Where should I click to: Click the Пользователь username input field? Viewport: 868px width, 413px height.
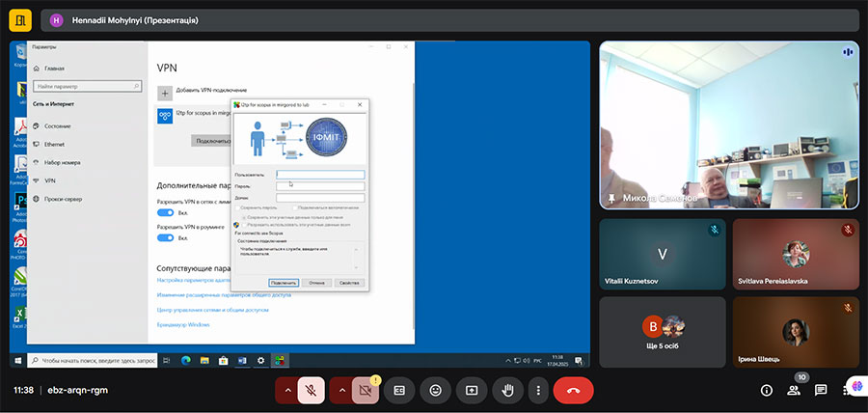(x=319, y=175)
